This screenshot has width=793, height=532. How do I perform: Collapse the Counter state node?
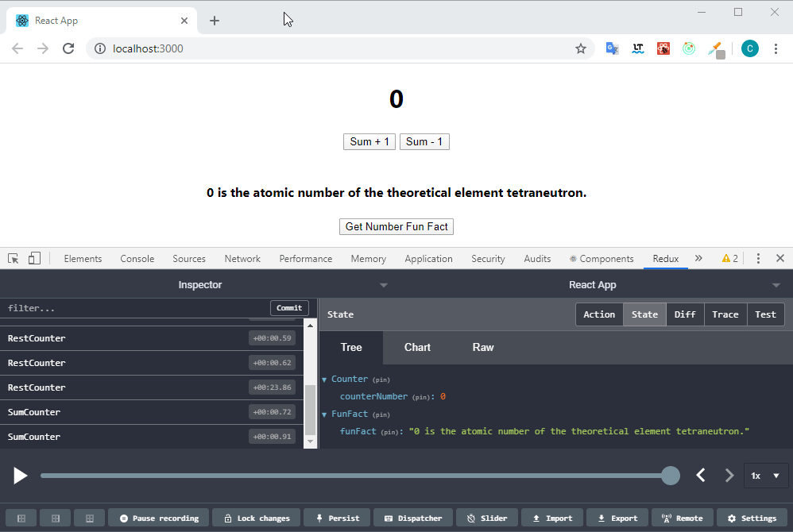click(x=326, y=379)
